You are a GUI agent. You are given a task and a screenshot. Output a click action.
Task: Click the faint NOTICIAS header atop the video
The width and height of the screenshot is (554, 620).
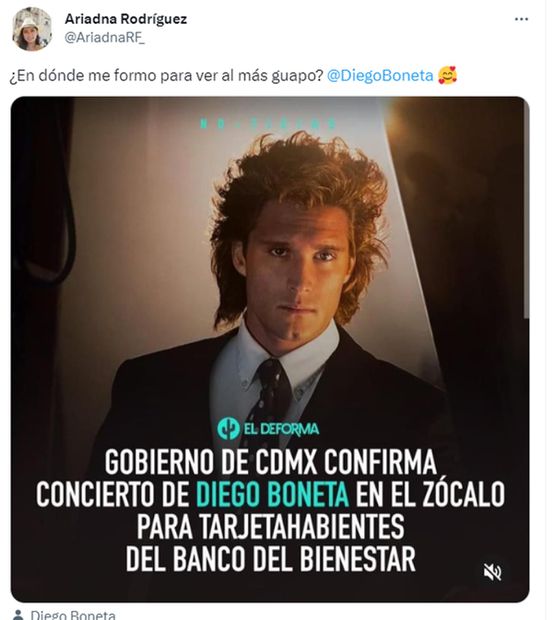click(x=268, y=124)
